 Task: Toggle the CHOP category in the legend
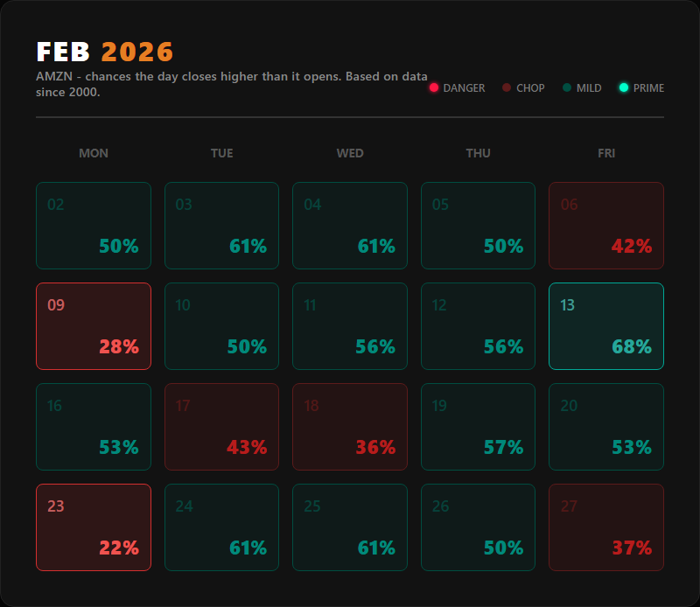click(x=523, y=87)
